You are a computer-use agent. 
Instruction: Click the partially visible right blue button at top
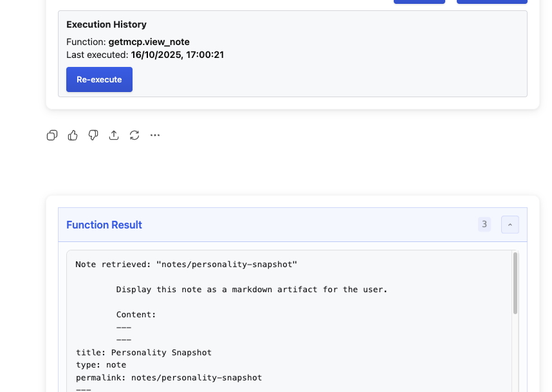click(x=492, y=2)
